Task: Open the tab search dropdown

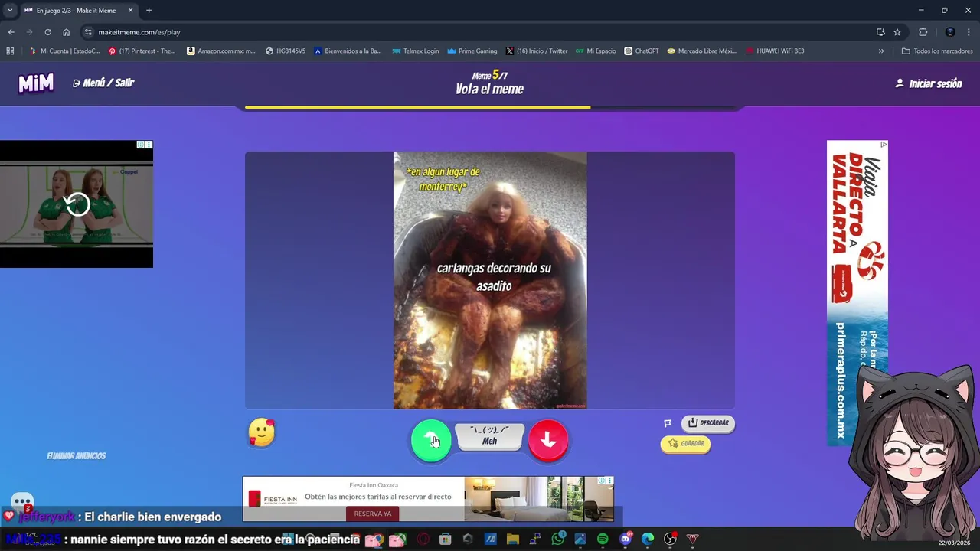Action: (x=10, y=11)
